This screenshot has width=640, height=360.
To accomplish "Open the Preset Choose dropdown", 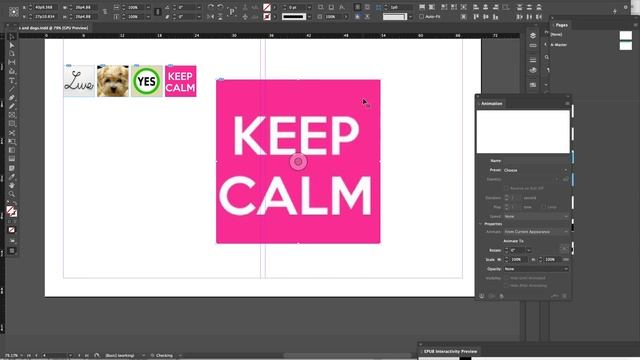I will pyautogui.click(x=535, y=170).
